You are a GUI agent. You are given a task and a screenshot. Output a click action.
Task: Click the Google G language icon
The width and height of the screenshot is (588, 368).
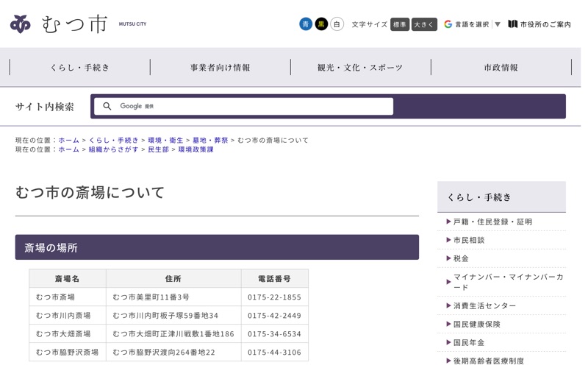(448, 24)
